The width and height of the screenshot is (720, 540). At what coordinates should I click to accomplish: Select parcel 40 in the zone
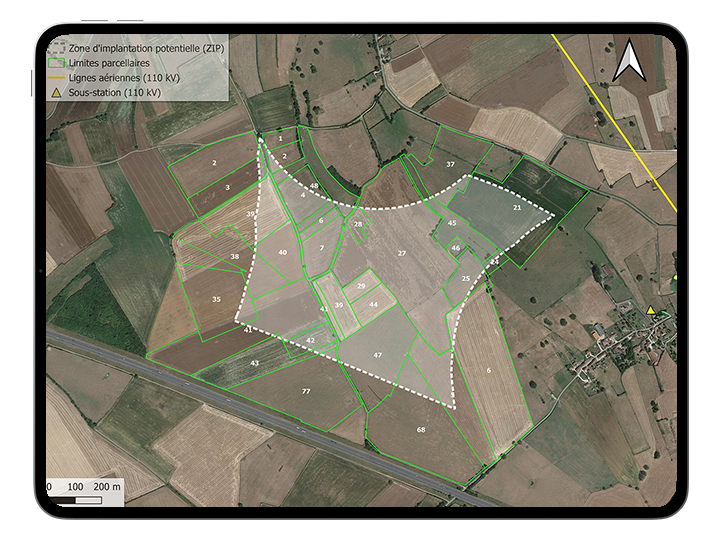(283, 253)
